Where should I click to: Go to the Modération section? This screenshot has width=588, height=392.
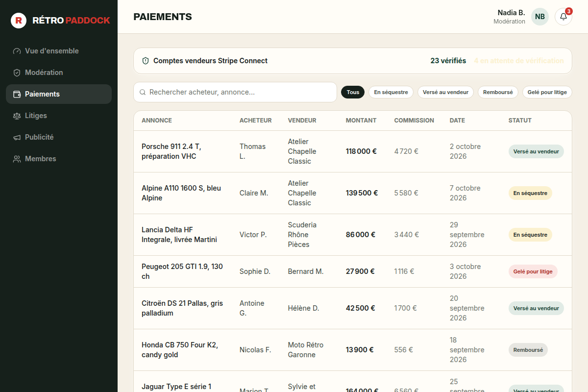[x=59, y=73]
